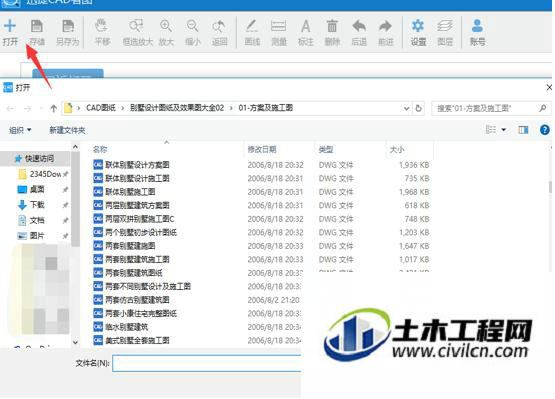Refresh the folder listing

click(418, 108)
